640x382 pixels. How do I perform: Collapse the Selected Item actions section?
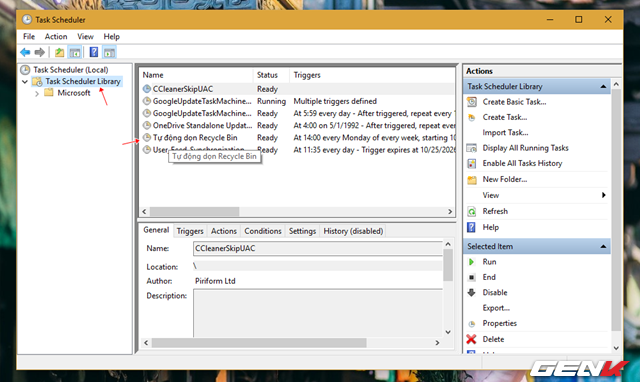point(603,247)
